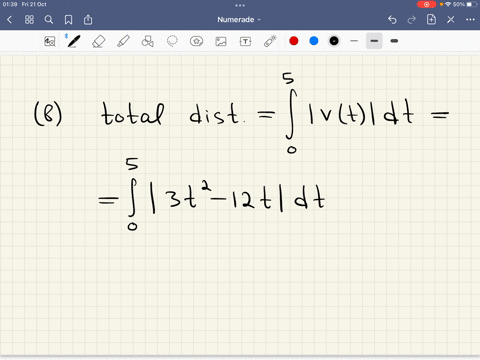Undo the last stroke

(392, 20)
